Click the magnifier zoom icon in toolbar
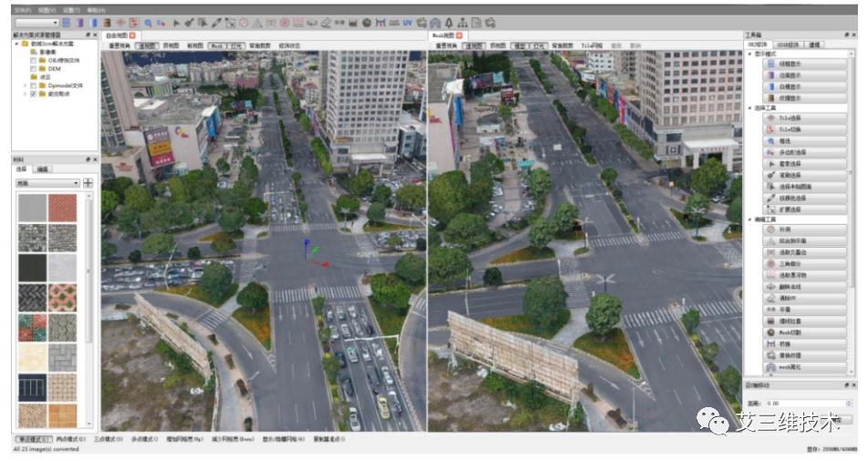Image resolution: width=868 pixels, height=460 pixels. coord(149,22)
